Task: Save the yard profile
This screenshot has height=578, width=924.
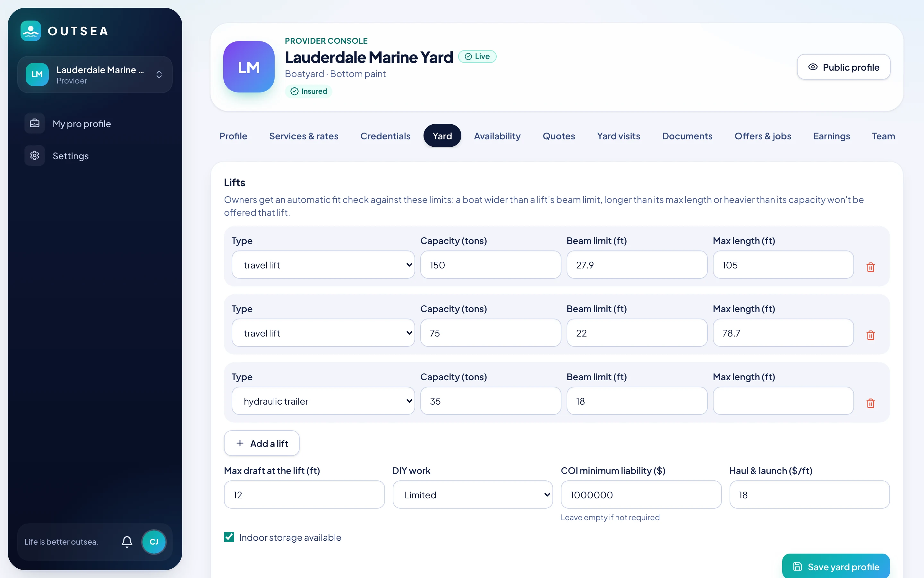Action: pos(836,566)
